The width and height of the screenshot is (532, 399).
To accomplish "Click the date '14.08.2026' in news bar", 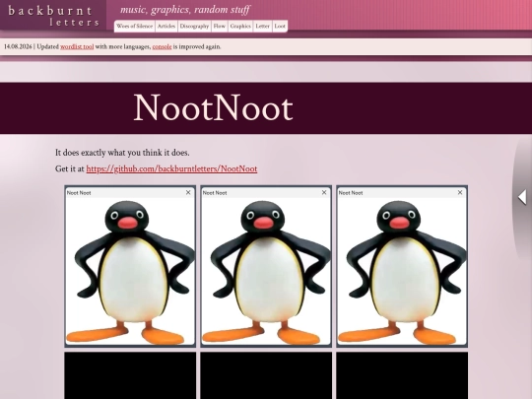I will coord(18,47).
